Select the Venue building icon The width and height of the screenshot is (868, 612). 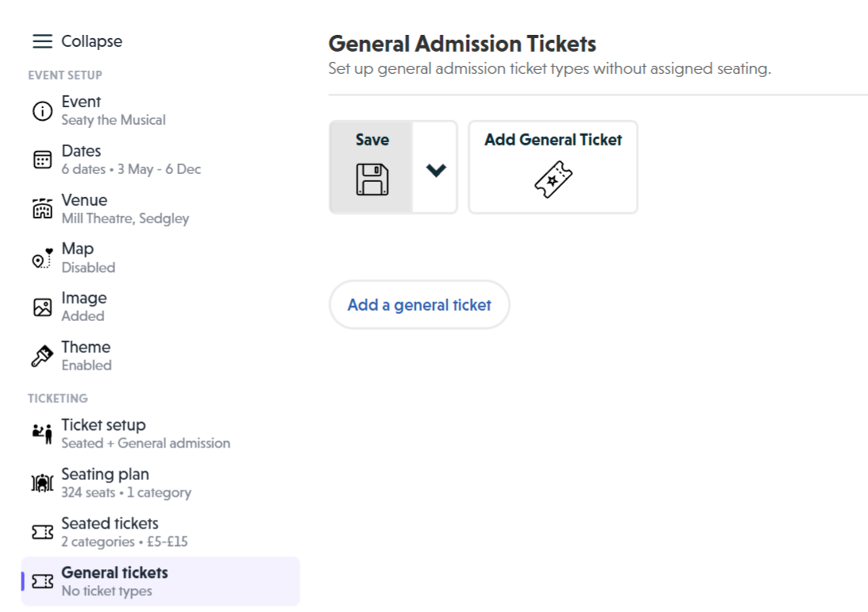[41, 209]
